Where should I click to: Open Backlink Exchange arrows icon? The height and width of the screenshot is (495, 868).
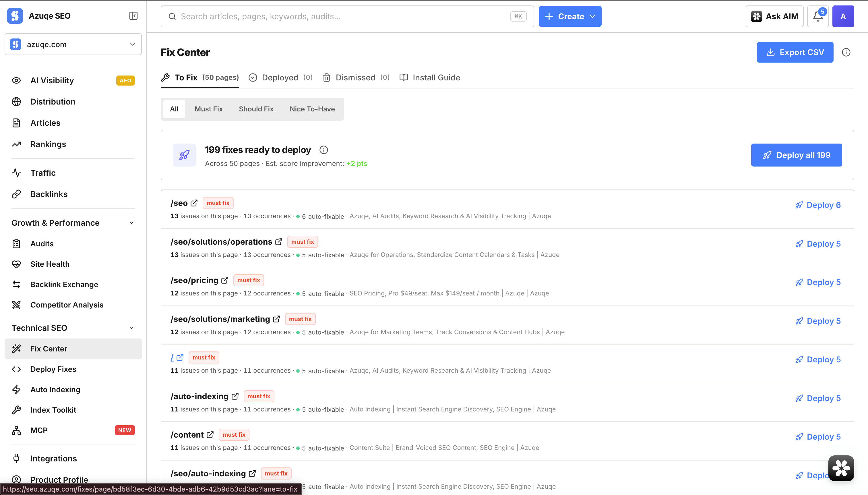tap(16, 285)
